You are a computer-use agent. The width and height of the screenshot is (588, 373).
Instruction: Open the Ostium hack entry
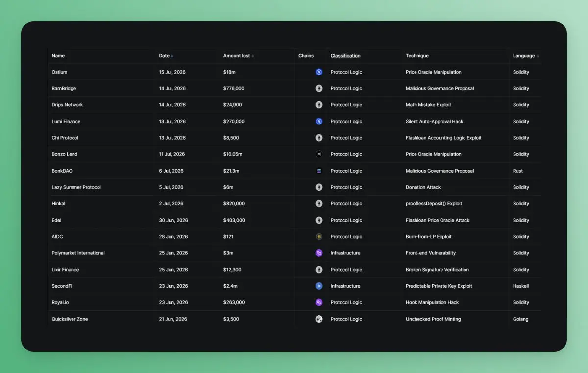click(x=59, y=72)
